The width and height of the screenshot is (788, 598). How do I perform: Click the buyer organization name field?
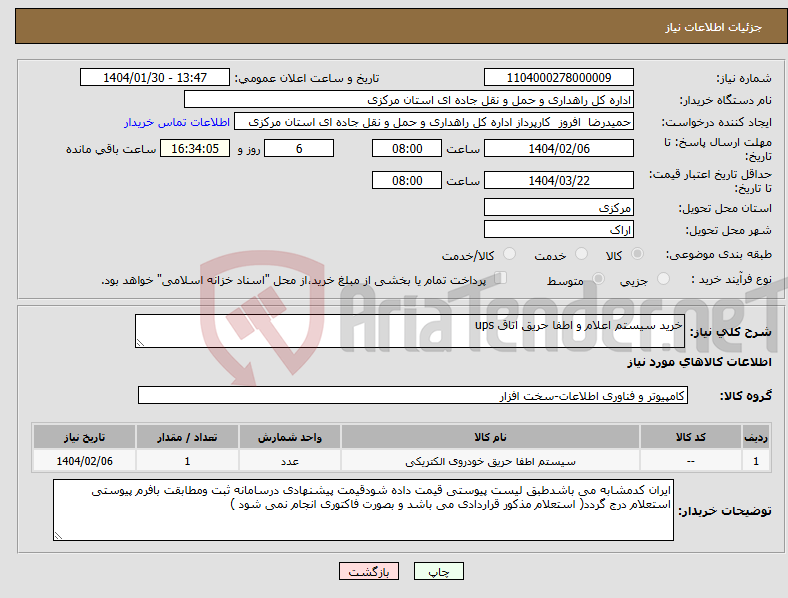409,99
